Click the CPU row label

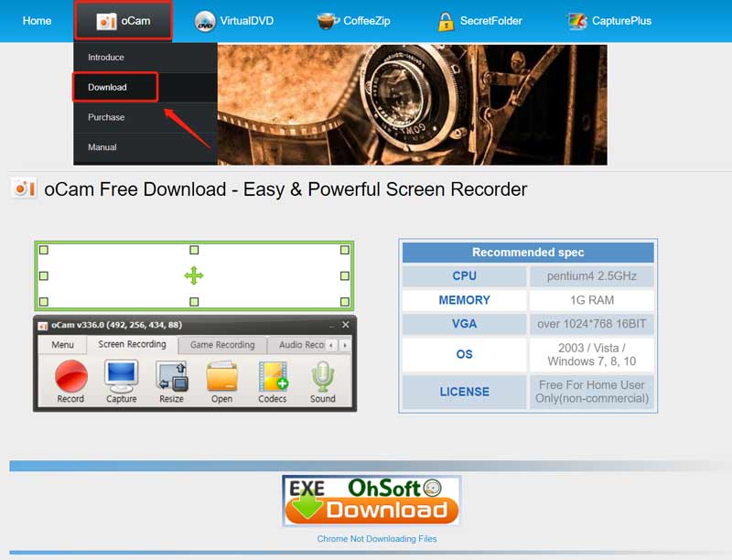(464, 275)
